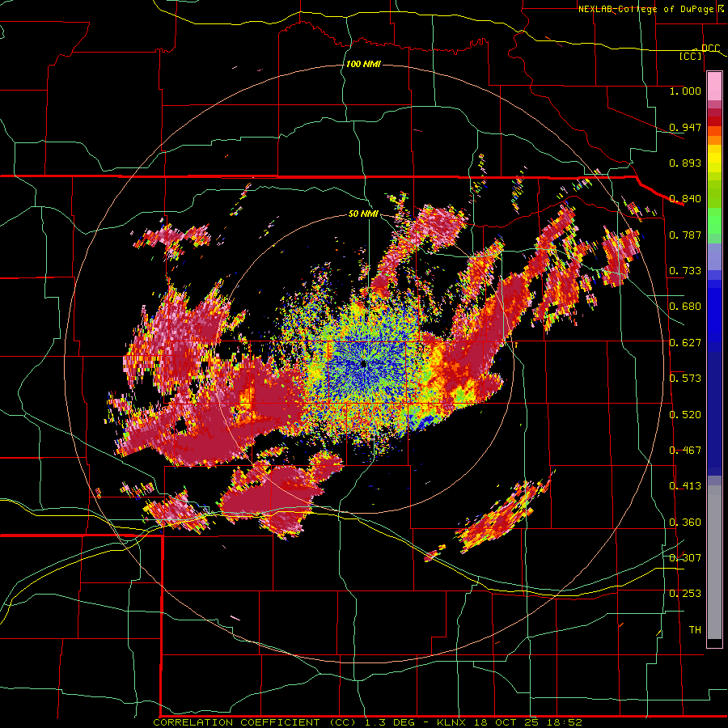
Task: Click the DCC label above the color scale
Action: click(x=710, y=49)
